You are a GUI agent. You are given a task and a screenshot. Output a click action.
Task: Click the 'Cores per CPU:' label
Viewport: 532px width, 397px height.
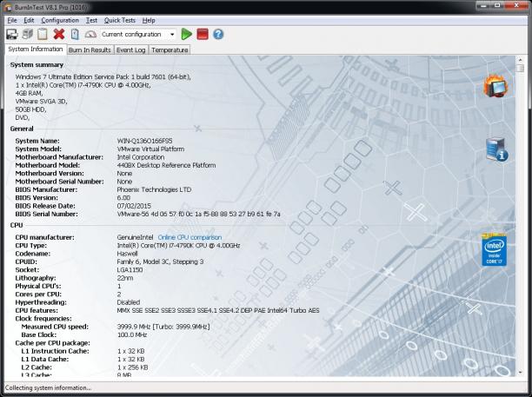point(38,294)
